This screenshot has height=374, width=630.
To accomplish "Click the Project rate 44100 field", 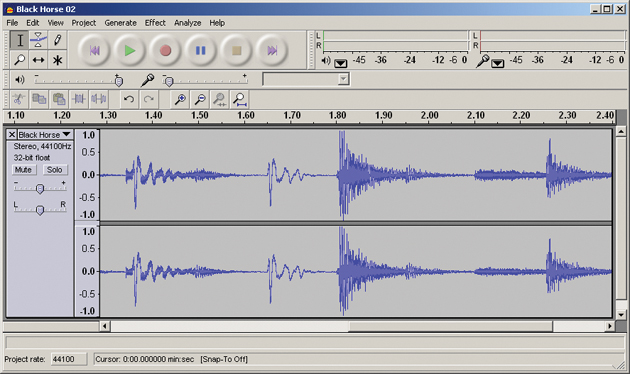I will tap(69, 359).
